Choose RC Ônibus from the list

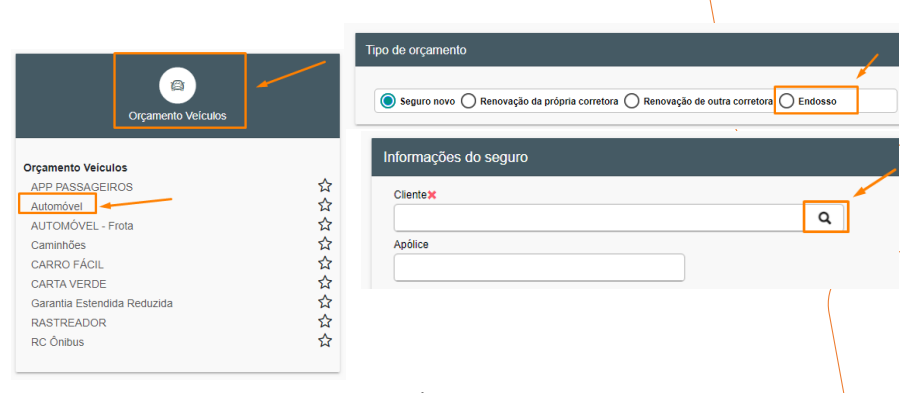point(57,342)
